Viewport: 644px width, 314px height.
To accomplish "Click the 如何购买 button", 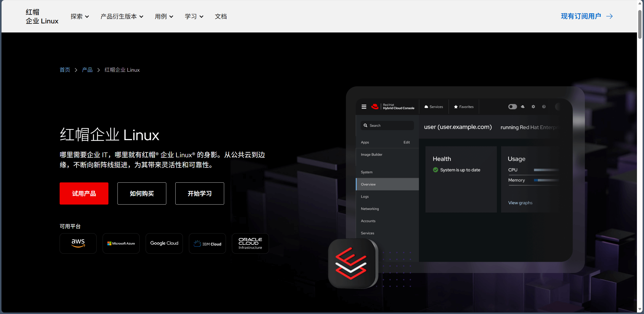I will [x=142, y=193].
